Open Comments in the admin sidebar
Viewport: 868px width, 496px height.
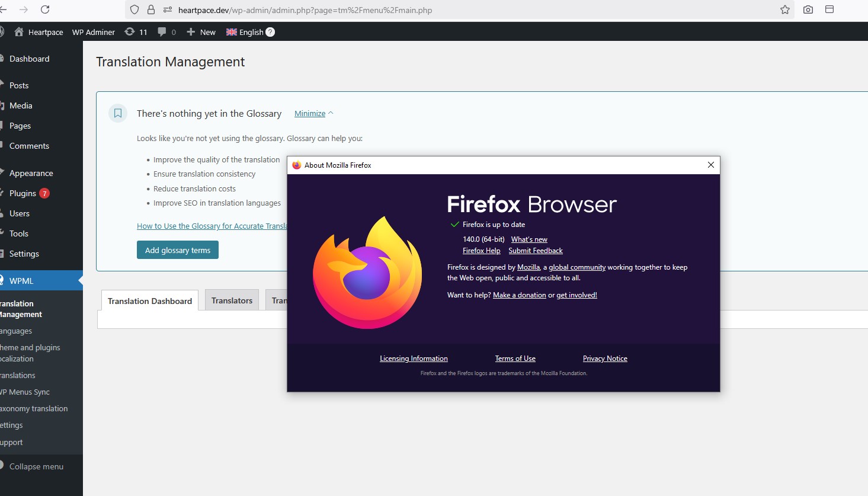point(29,146)
